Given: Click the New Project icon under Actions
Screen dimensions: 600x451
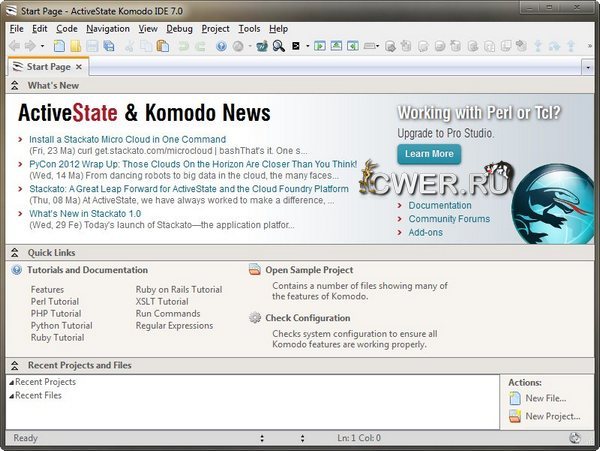Looking at the screenshot, I should pos(515,416).
